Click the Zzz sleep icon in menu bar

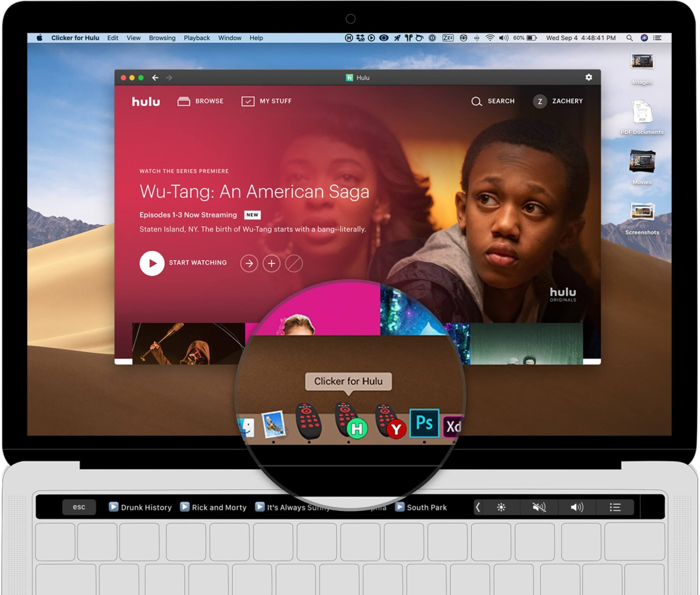448,38
